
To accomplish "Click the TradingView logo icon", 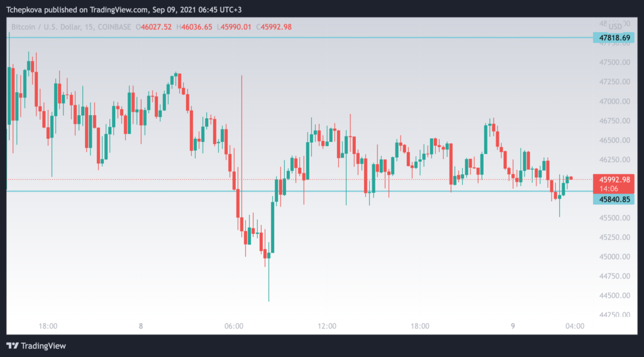I will coord(13,346).
